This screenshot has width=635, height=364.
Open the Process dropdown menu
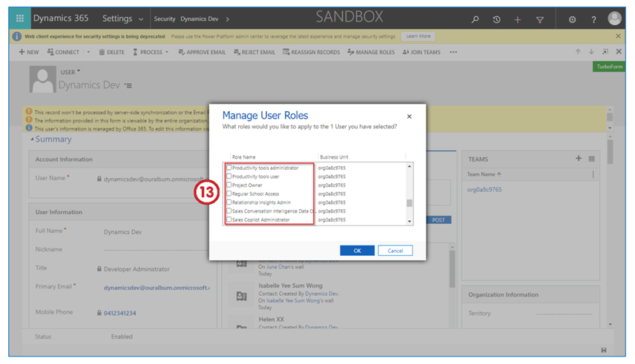[151, 53]
